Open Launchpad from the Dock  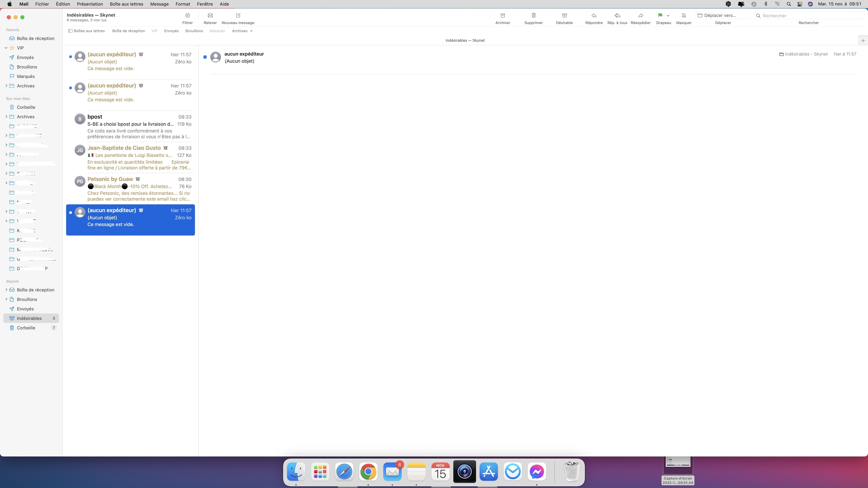(x=320, y=472)
